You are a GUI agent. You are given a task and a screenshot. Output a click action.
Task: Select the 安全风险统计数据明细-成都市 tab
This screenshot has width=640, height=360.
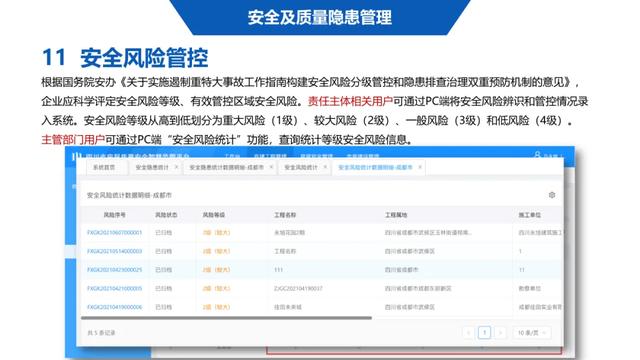(376, 167)
